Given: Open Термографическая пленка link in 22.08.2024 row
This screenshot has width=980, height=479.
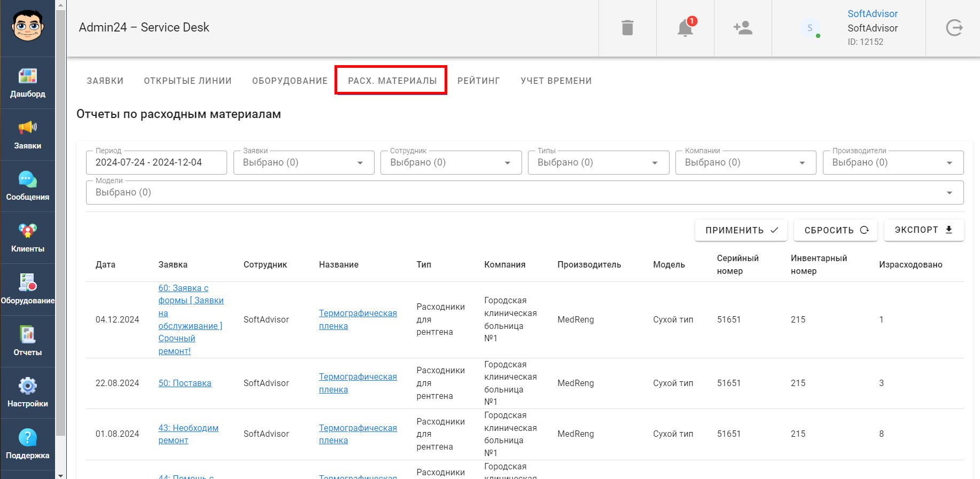Looking at the screenshot, I should (358, 383).
